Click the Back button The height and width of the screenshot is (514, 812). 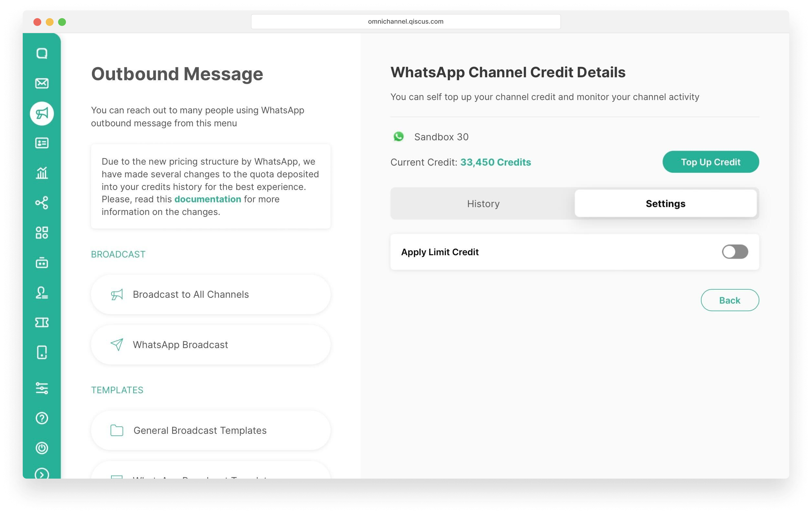click(x=730, y=300)
